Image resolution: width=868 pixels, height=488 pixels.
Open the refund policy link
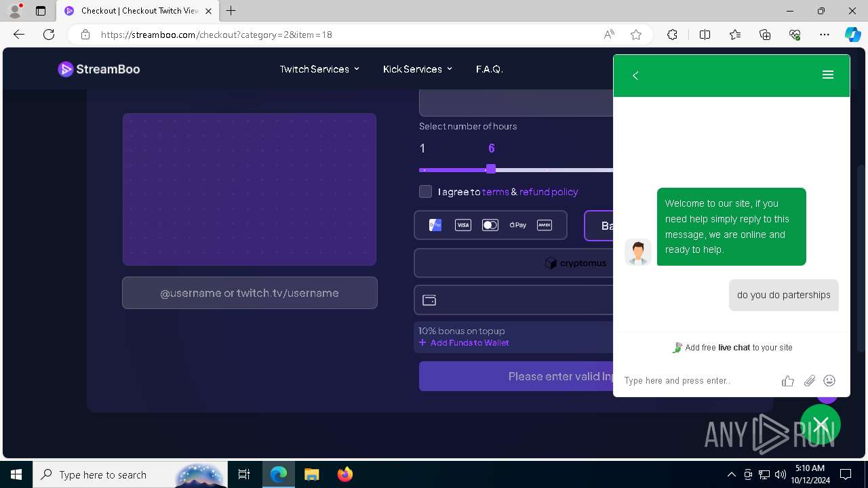pos(549,192)
